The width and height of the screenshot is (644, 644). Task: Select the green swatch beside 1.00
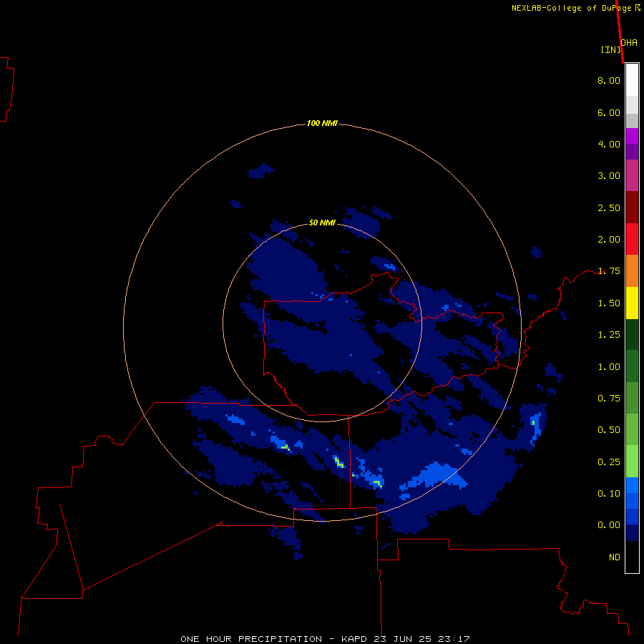click(632, 366)
